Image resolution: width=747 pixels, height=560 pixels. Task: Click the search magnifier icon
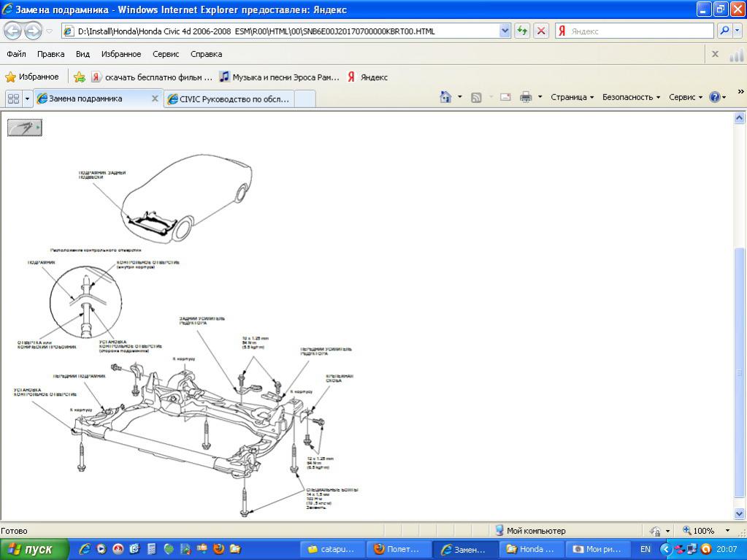click(x=724, y=31)
